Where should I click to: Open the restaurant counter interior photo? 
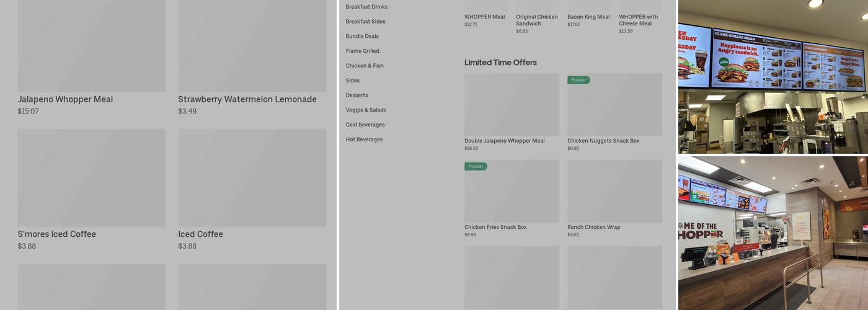[773, 232]
